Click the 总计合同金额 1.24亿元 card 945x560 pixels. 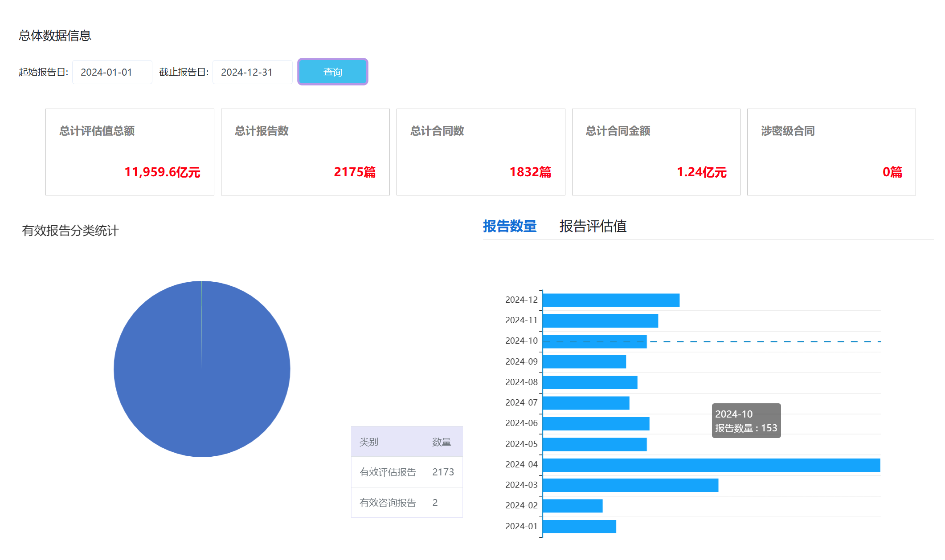[656, 152]
